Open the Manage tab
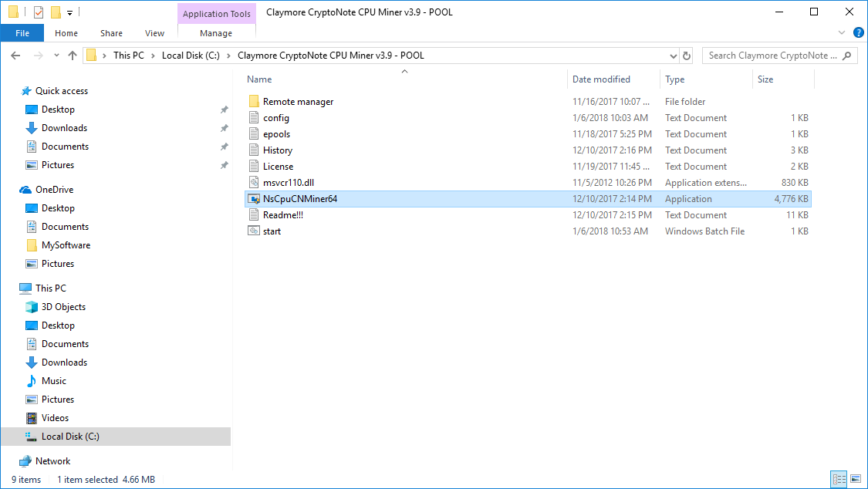This screenshot has width=868, height=489. pyautogui.click(x=216, y=33)
